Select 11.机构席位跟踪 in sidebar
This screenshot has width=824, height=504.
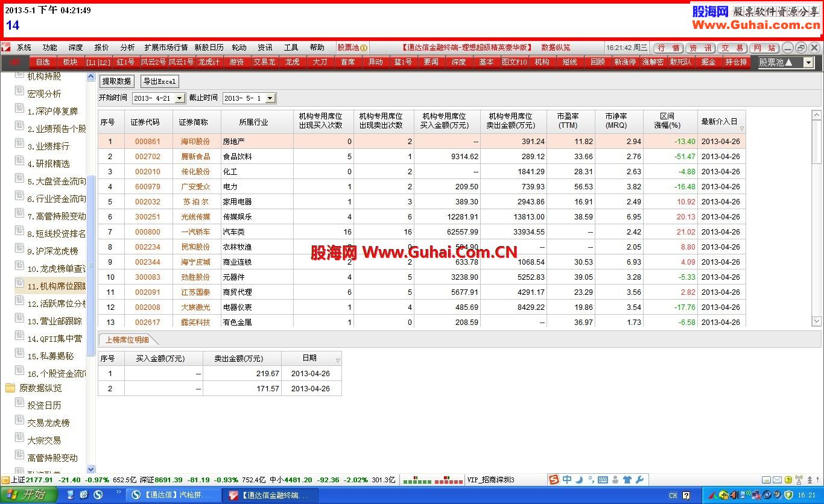pos(56,286)
